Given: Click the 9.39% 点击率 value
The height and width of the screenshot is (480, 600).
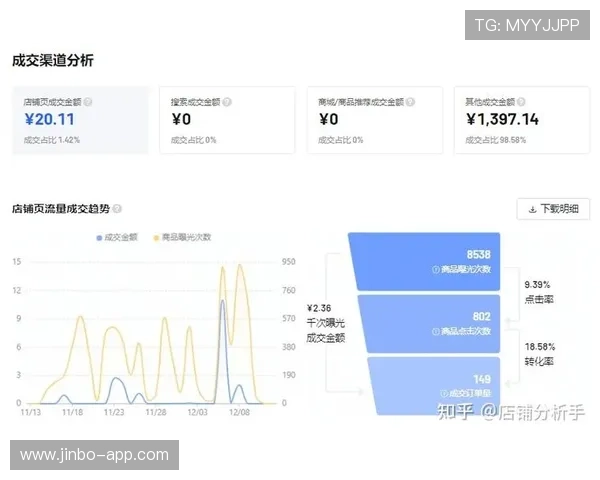Looking at the screenshot, I should click(537, 285).
